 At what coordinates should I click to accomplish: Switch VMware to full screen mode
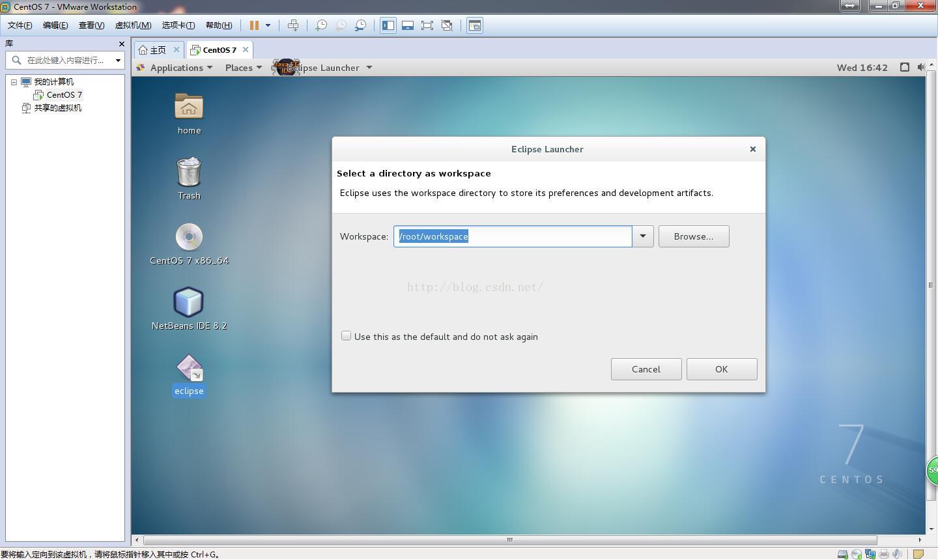pyautogui.click(x=427, y=25)
